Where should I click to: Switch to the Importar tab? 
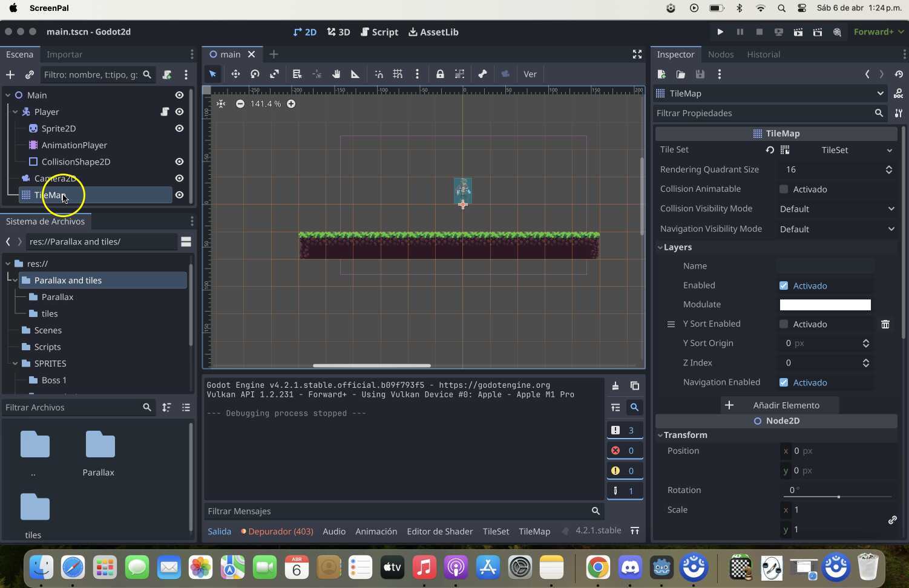pos(64,54)
